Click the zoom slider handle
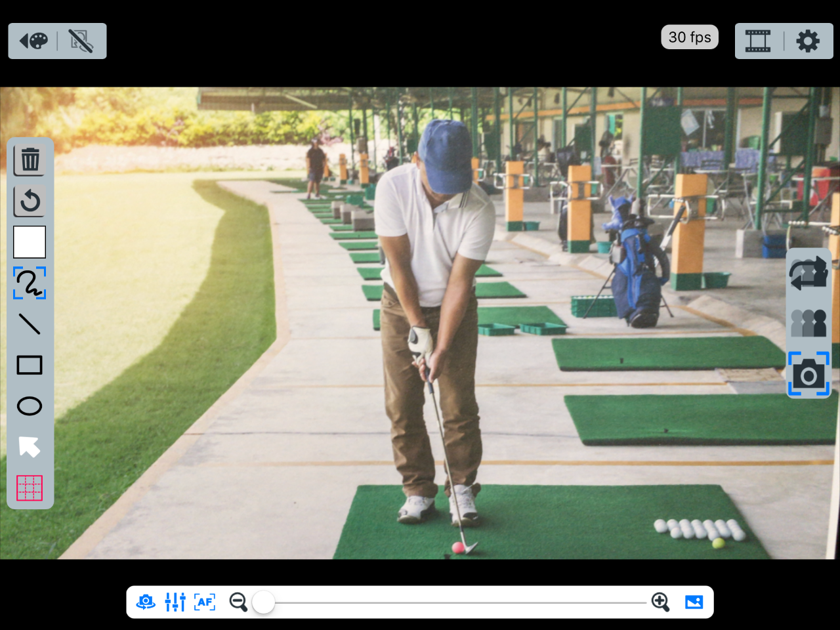840x630 pixels. 263,602
